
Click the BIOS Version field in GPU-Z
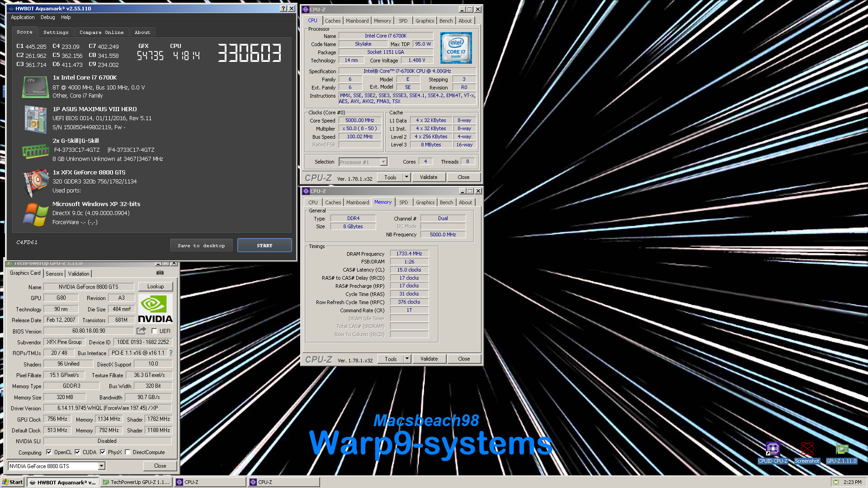click(x=89, y=331)
